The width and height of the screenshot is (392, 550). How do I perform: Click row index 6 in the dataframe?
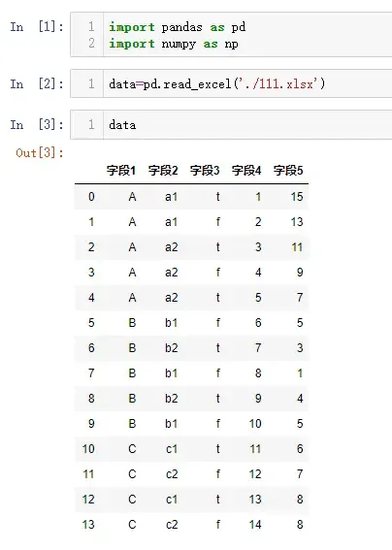click(x=91, y=348)
